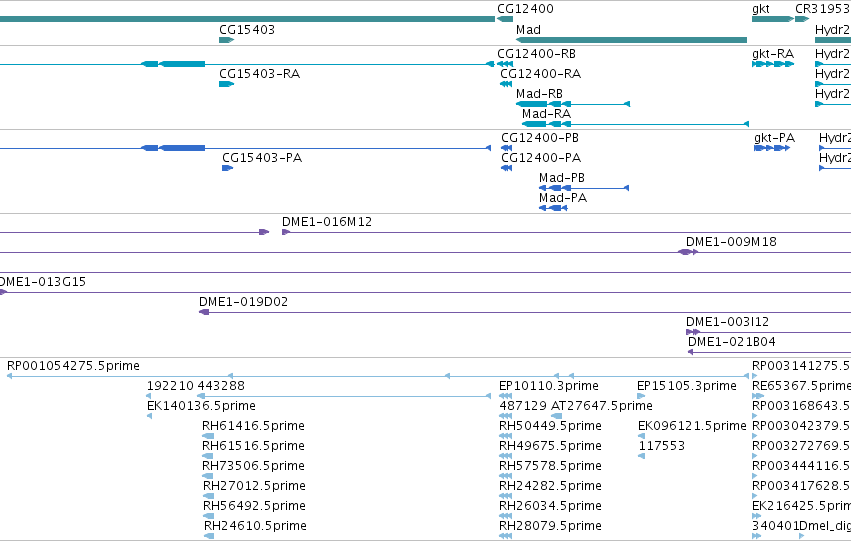This screenshot has height=541, width=851.
Task: Select the RH26034.5prime EST label
Action: [550, 506]
